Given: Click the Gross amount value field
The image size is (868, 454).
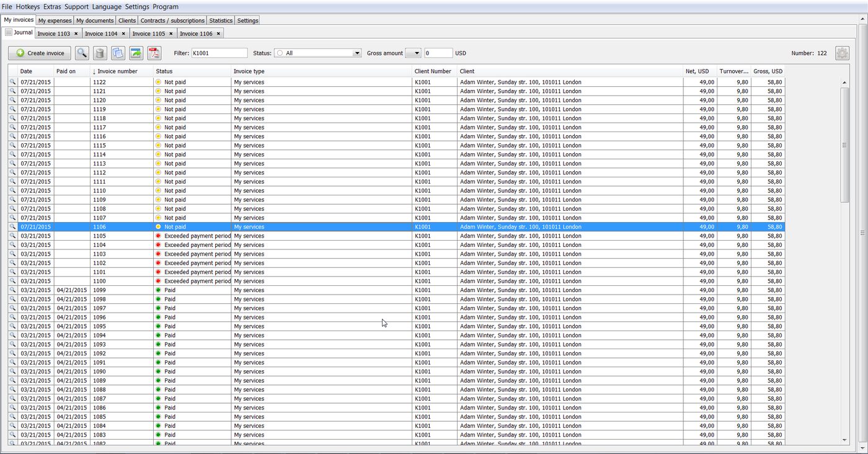Looking at the screenshot, I should 438,53.
